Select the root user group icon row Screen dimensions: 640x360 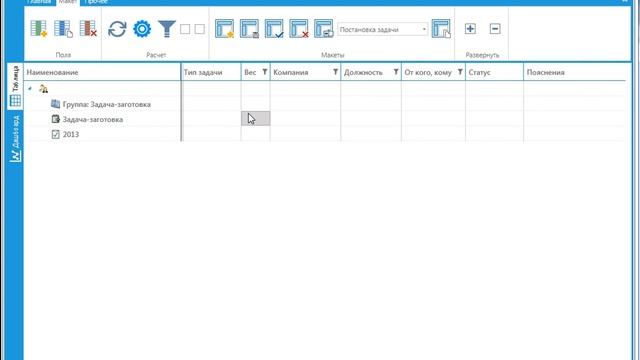[44, 89]
